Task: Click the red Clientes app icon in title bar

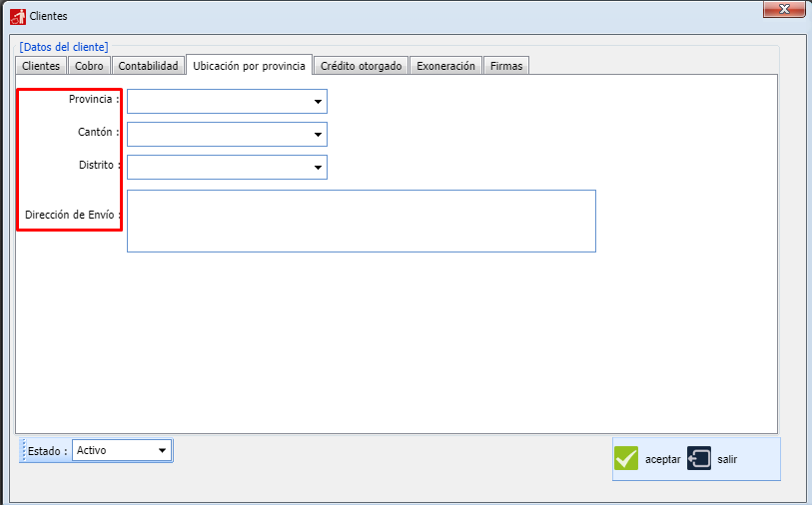Action: pyautogui.click(x=18, y=17)
